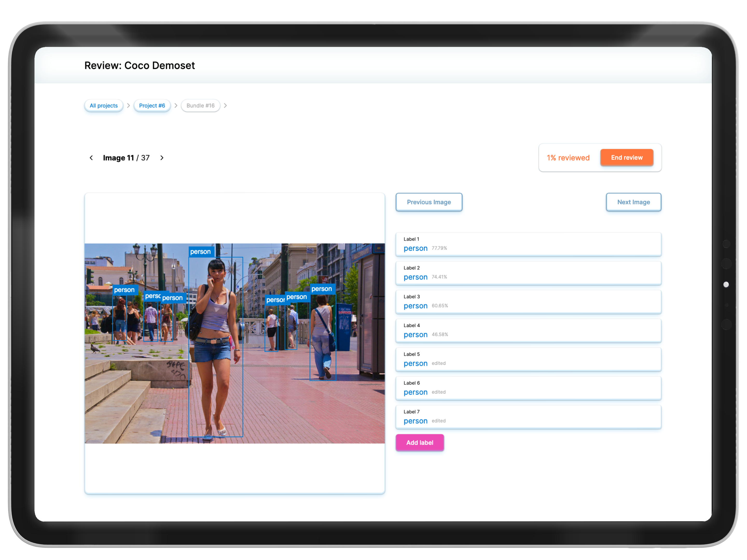Click the Previous Image button

point(428,202)
